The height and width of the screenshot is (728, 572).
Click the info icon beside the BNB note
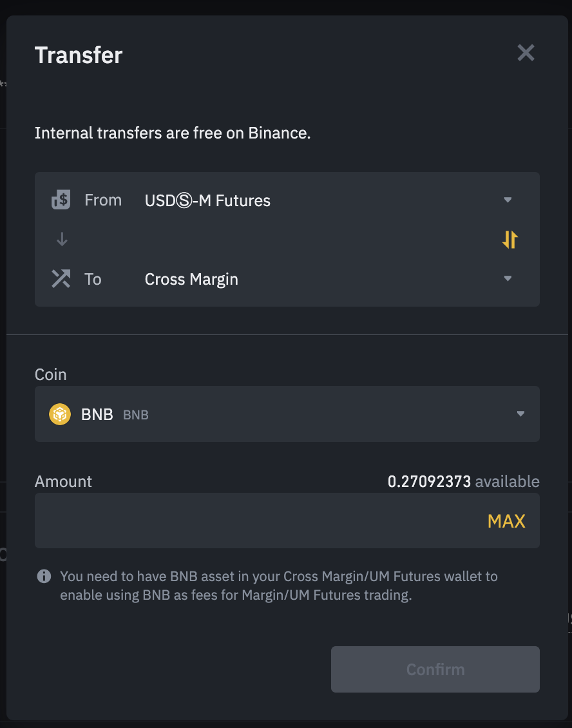coord(44,576)
